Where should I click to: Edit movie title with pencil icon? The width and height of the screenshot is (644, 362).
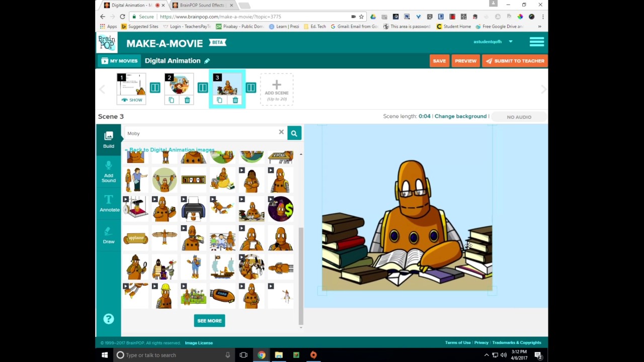[207, 61]
